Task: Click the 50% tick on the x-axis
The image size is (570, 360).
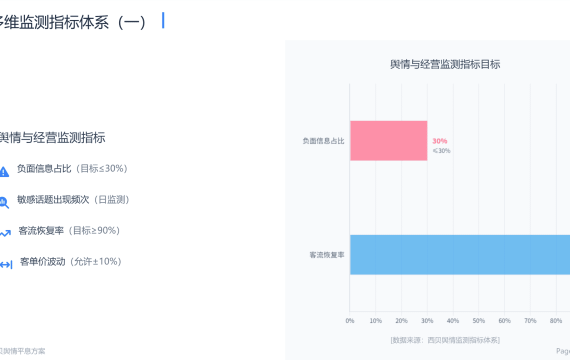Action: point(478,321)
